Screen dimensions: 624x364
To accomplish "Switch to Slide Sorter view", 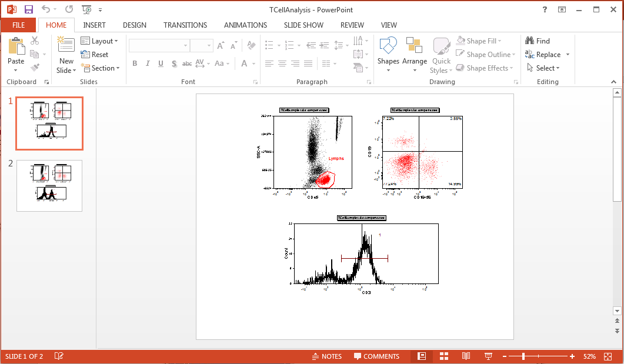I will [x=444, y=356].
